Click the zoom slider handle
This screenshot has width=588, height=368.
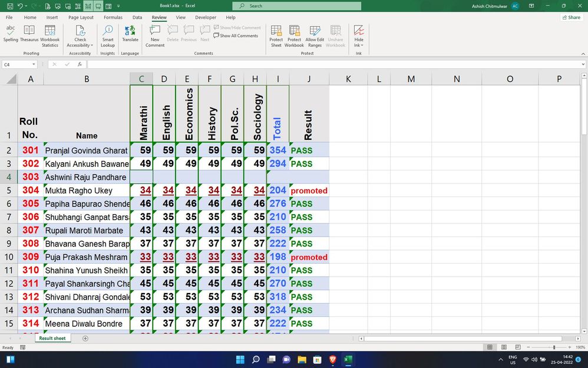[x=554, y=347]
